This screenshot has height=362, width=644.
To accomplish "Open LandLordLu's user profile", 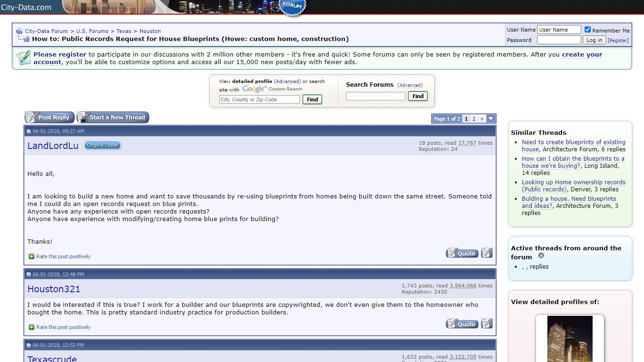I will (53, 146).
